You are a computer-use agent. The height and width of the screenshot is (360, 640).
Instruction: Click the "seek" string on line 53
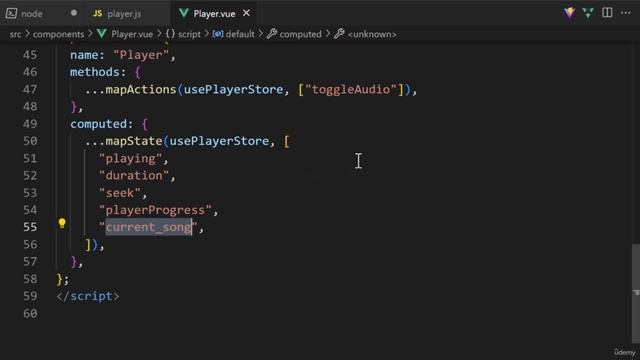pos(120,193)
